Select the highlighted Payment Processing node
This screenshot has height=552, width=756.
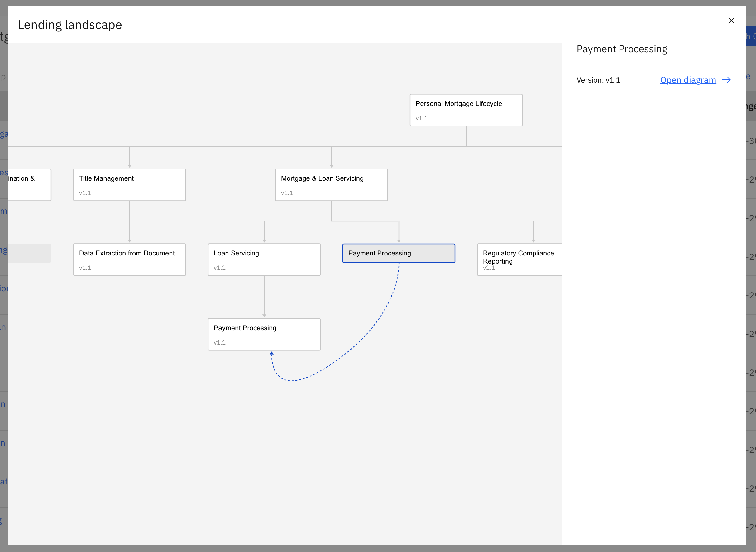tap(398, 253)
